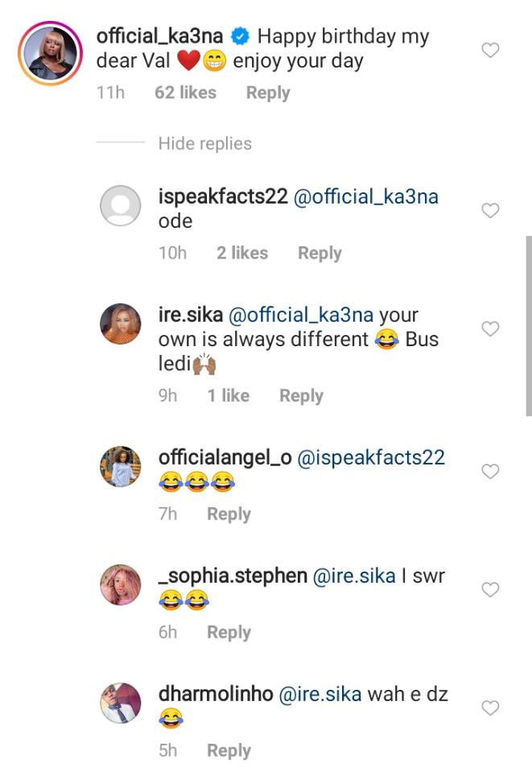View ire.sika's profile photo
The height and width of the screenshot is (780, 532).
[121, 324]
